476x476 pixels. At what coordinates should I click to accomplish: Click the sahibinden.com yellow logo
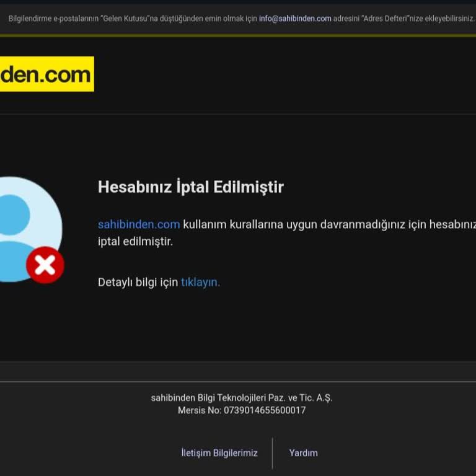(x=46, y=74)
